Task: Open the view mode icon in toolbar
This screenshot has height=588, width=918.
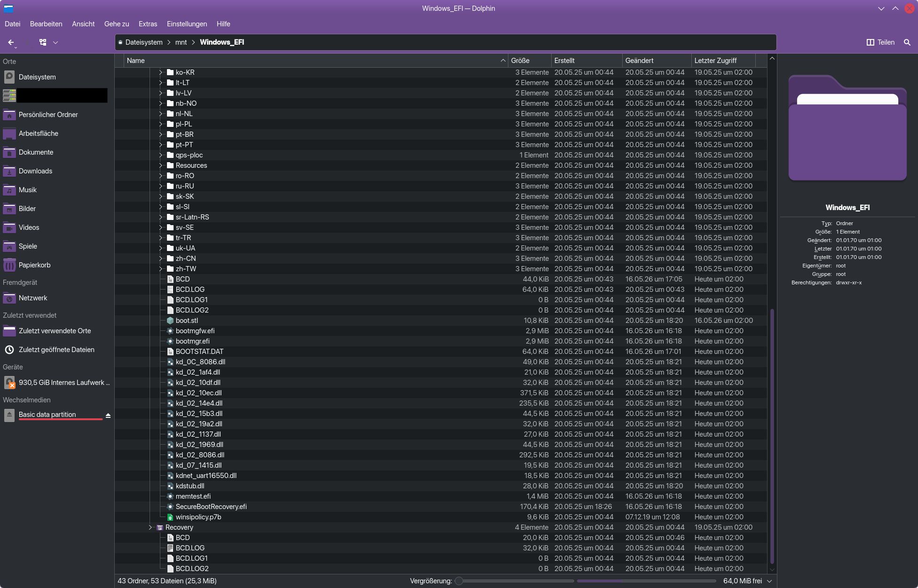Action: point(43,42)
